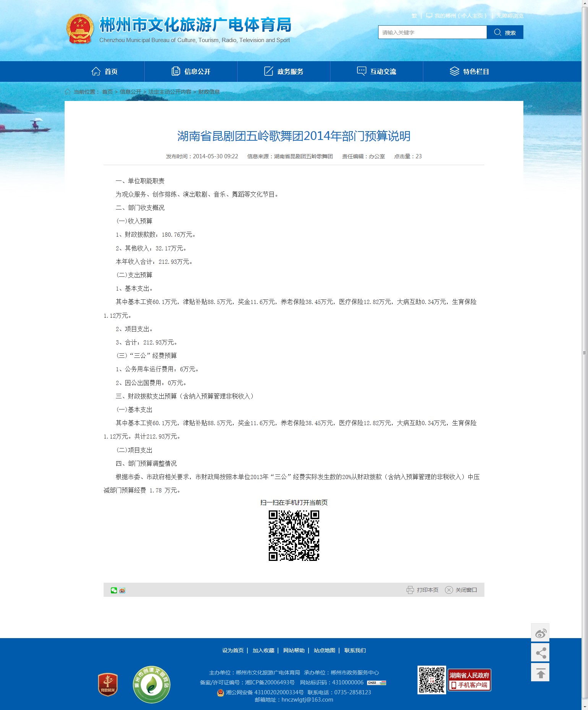Open floating Weibo sidebar button
The height and width of the screenshot is (710, 588).
[540, 632]
